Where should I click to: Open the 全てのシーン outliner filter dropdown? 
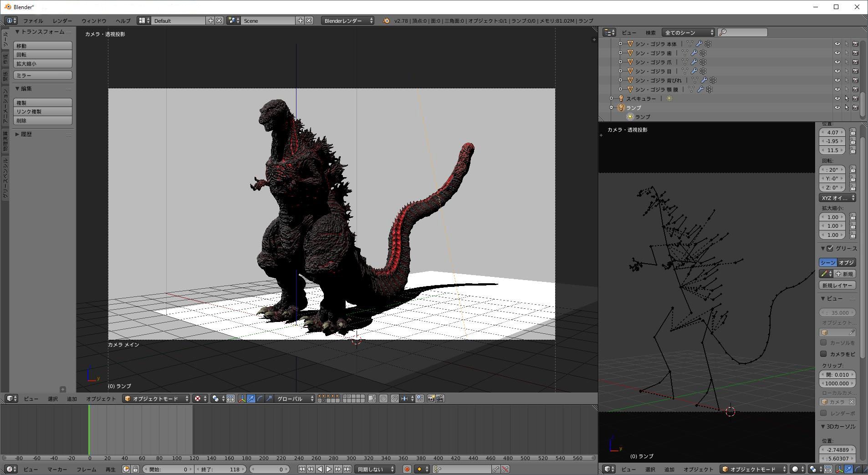[688, 33]
